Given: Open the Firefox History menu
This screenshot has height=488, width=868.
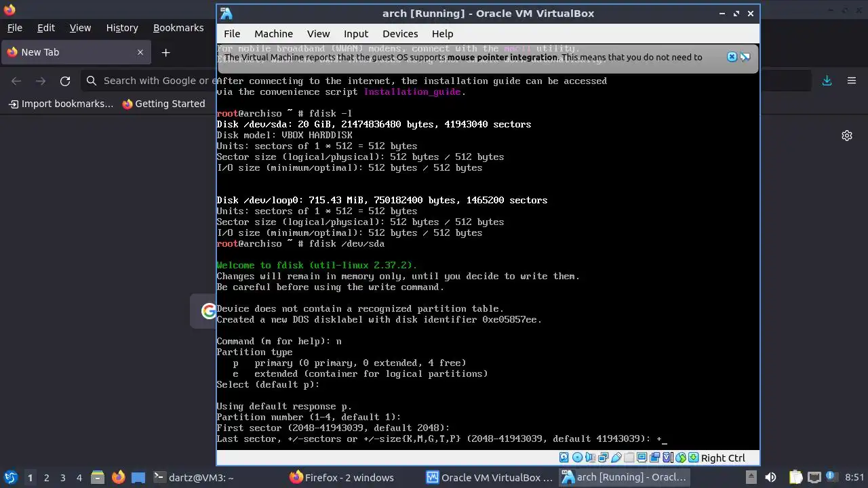Looking at the screenshot, I should (x=122, y=28).
